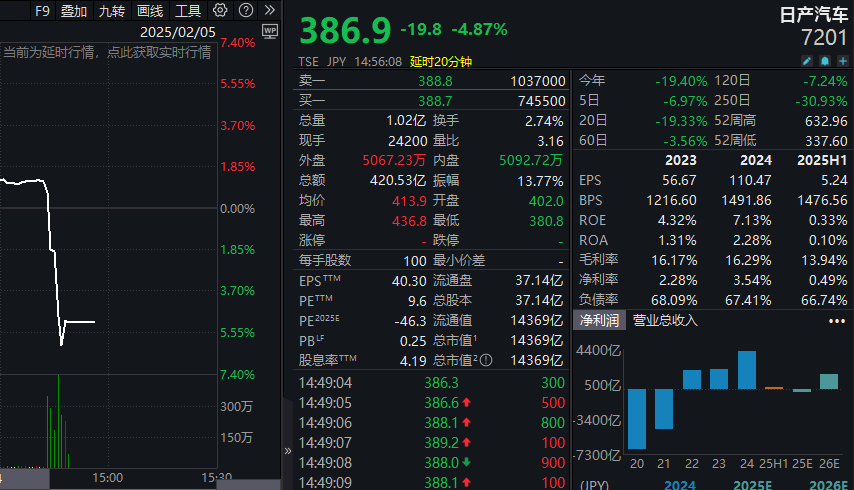Click the 2024 year link below chart

click(x=680, y=485)
